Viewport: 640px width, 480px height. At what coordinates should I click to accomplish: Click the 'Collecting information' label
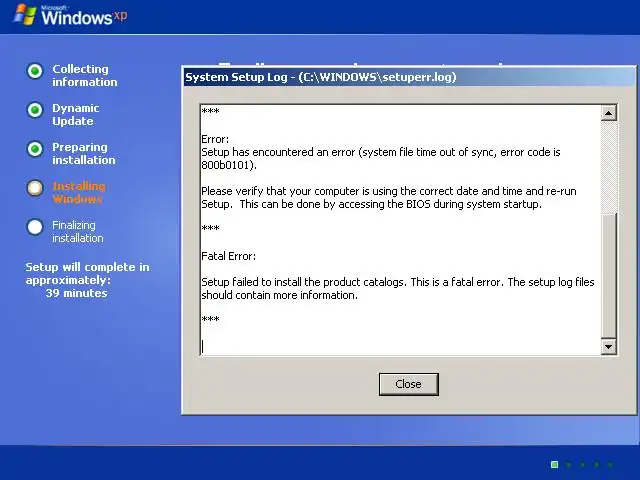point(84,76)
